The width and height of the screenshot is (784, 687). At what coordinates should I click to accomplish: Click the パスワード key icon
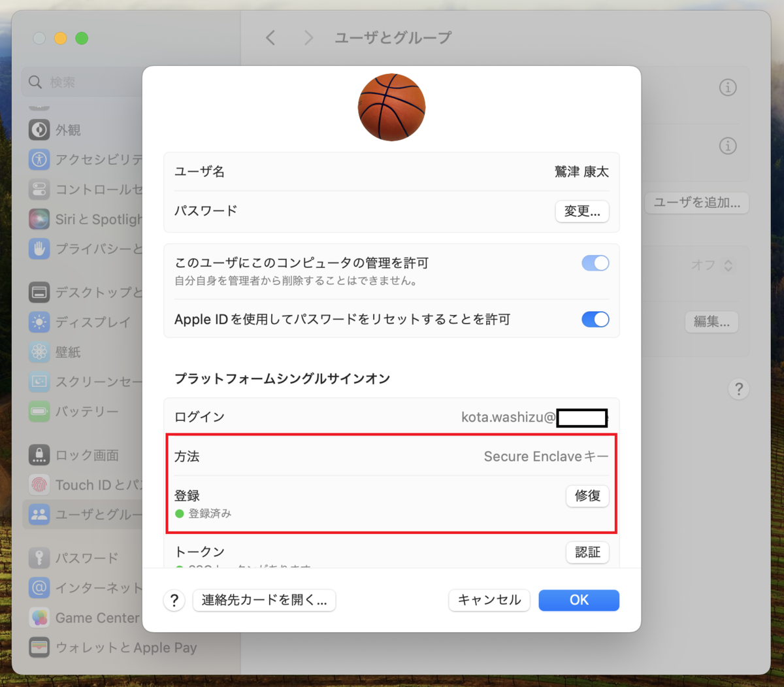click(39, 558)
